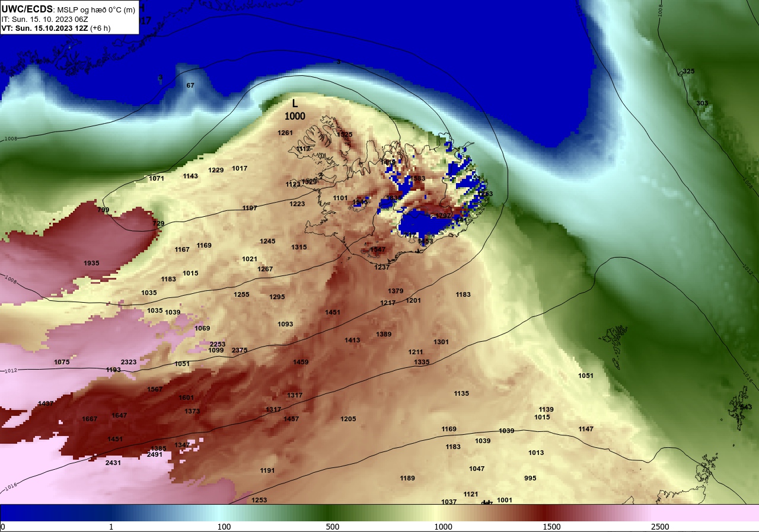Click the 1667 height value

coord(90,419)
